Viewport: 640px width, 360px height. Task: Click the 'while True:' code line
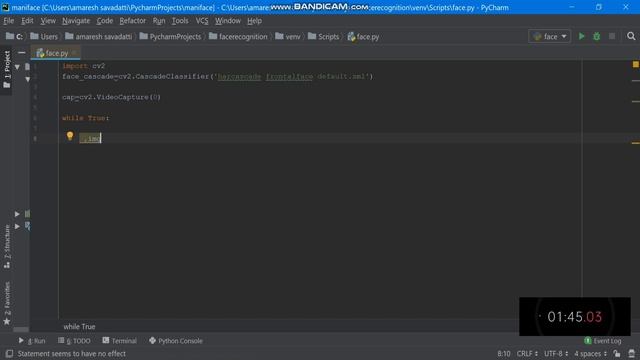tap(86, 118)
